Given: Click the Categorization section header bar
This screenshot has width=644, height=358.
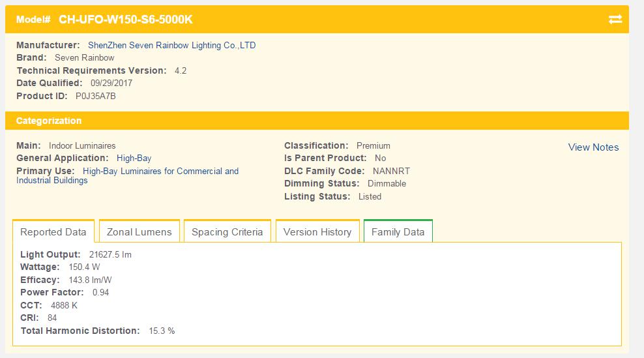Looking at the screenshot, I should tap(317, 121).
